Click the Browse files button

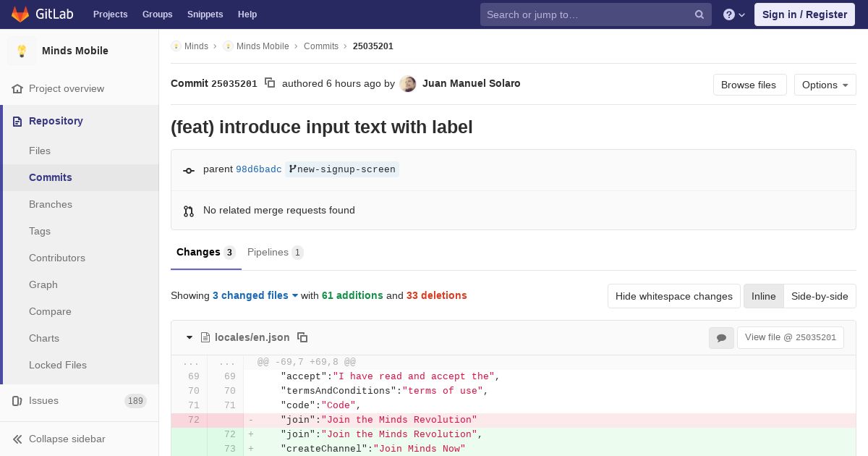(749, 85)
